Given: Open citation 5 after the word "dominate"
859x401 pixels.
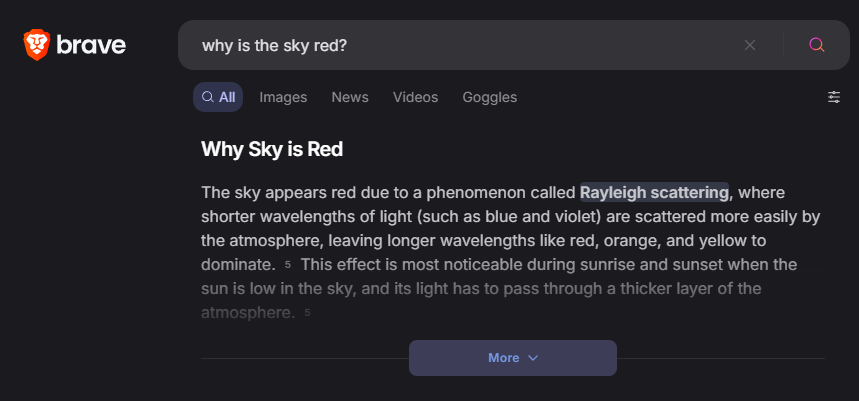Looking at the screenshot, I should (x=288, y=265).
